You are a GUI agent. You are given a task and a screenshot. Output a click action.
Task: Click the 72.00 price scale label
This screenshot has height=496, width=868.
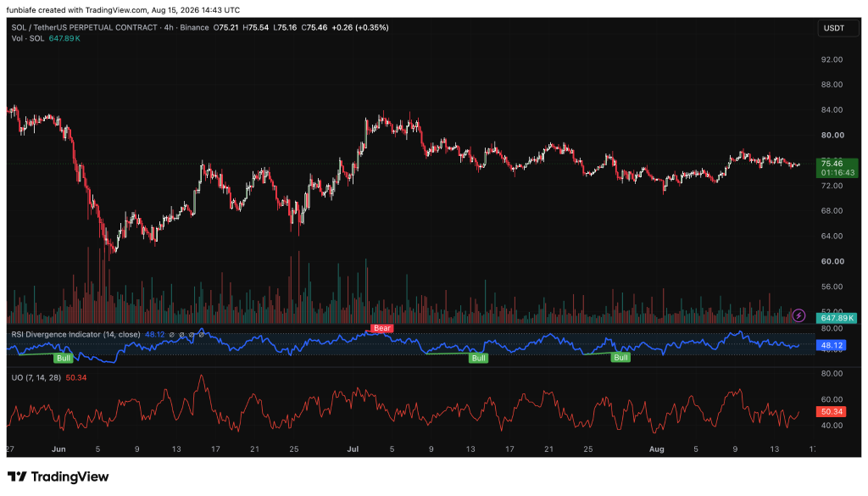pyautogui.click(x=832, y=186)
